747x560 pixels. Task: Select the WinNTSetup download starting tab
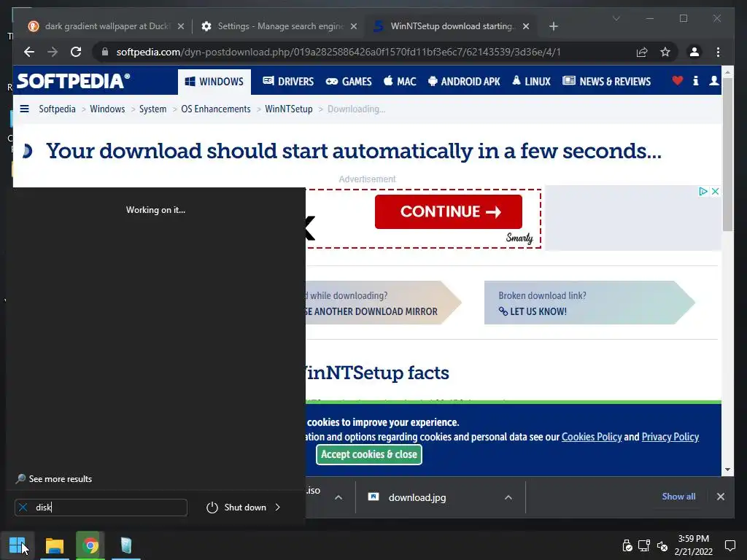452,26
